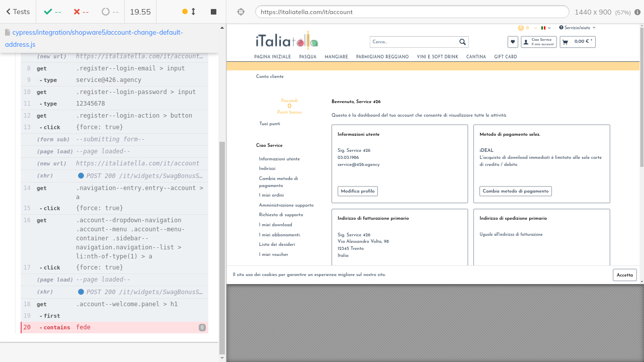Open the shopping cart
This screenshot has height=362, width=644.
[578, 42]
